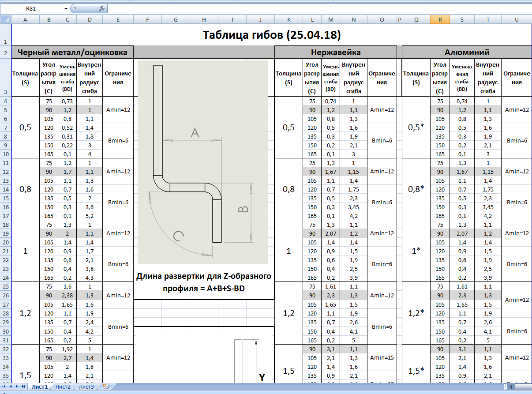Image resolution: width=532 pixels, height=394 pixels.
Task: Go to previous sheet tab arrow
Action: click(x=11, y=386)
